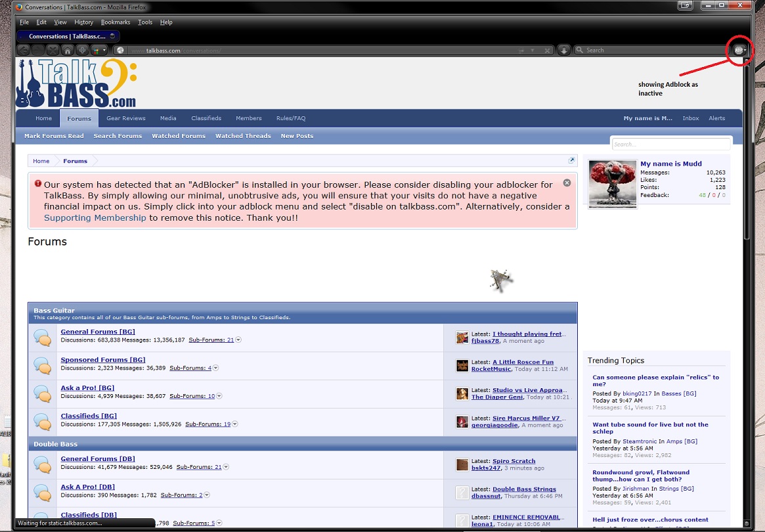
Task: Click georgiagoodie avatar thumbnail
Action: coord(462,422)
